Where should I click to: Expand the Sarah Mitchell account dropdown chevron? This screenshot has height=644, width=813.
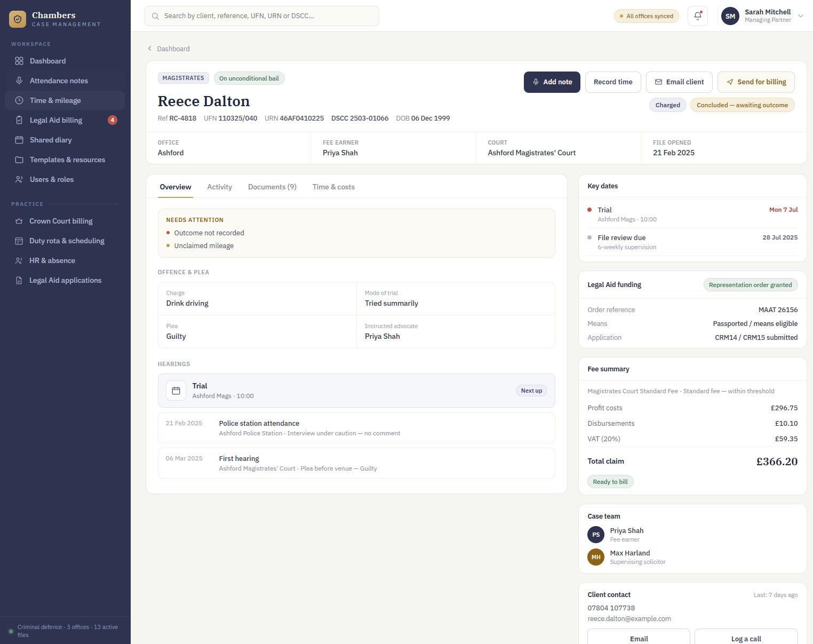click(x=800, y=16)
